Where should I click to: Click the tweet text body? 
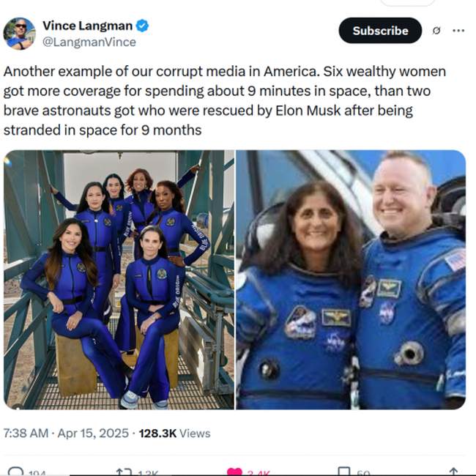[x=225, y=101]
